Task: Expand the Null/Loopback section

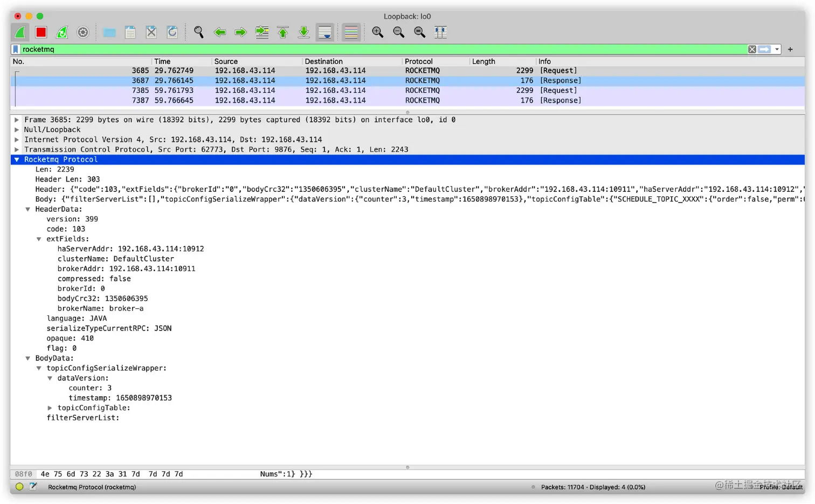Action: click(17, 129)
